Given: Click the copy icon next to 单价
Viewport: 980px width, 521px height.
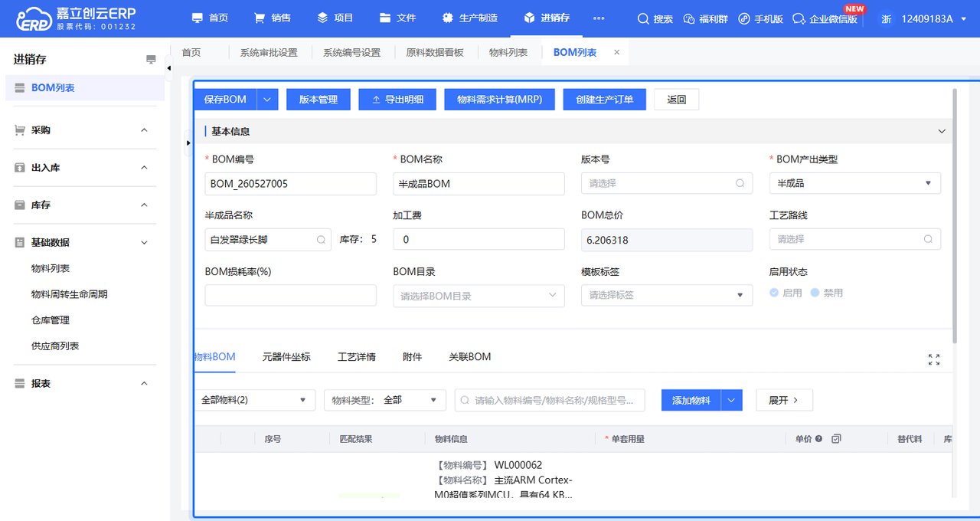Looking at the screenshot, I should click(x=836, y=439).
